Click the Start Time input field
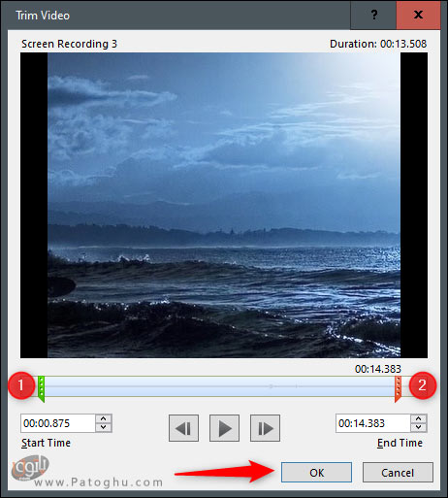Screen dimensions: 448x498 (58, 423)
